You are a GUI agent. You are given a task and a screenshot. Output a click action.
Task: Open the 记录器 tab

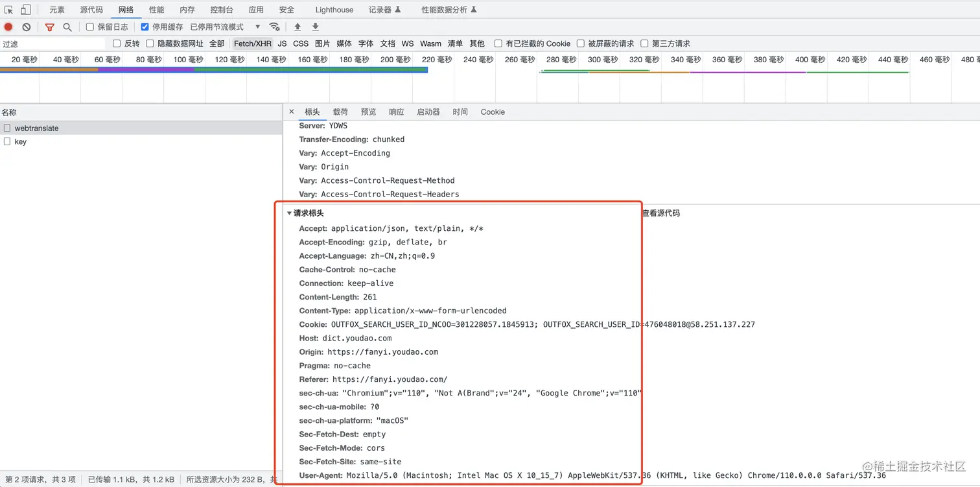(384, 10)
